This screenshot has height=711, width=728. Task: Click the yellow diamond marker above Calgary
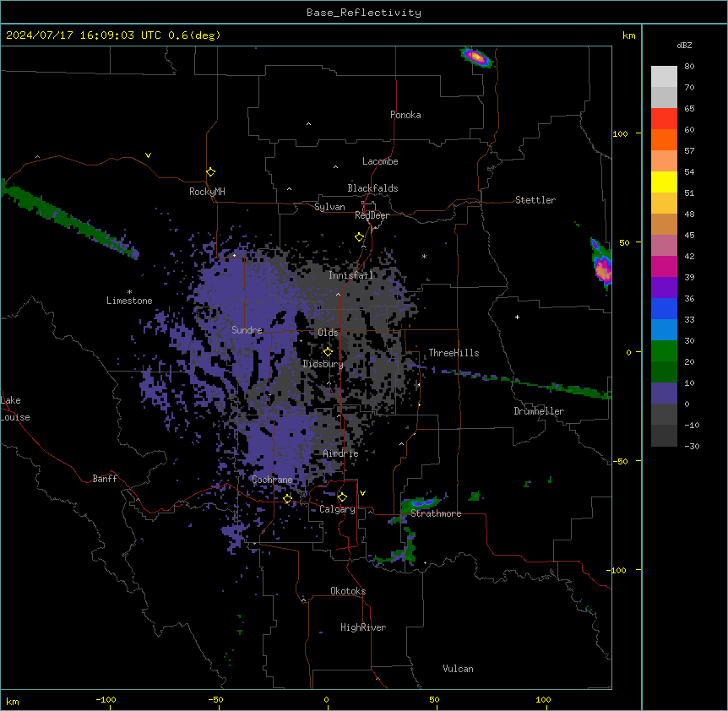tap(342, 497)
